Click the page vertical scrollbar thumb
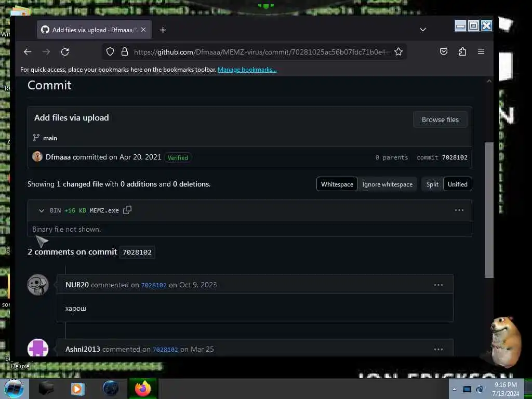The image size is (532, 399). 489,210
